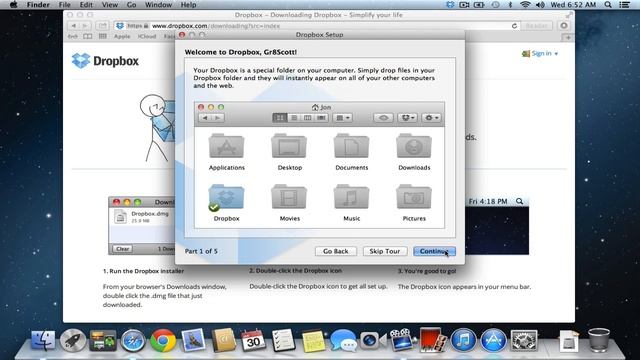640x360 pixels.
Task: Click the Time Machine menu bar icon
Action: (x=495, y=5)
